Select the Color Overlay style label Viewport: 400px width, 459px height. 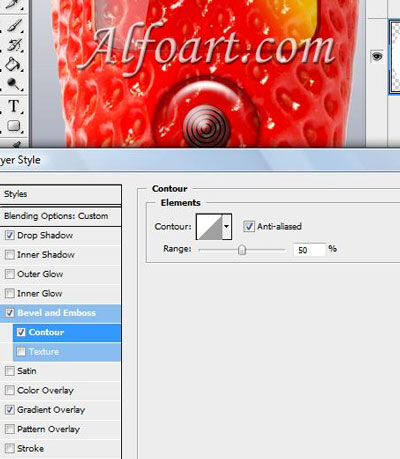(x=45, y=390)
